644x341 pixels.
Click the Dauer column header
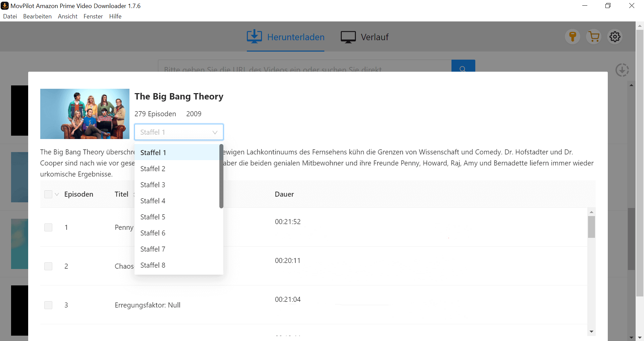pyautogui.click(x=284, y=194)
